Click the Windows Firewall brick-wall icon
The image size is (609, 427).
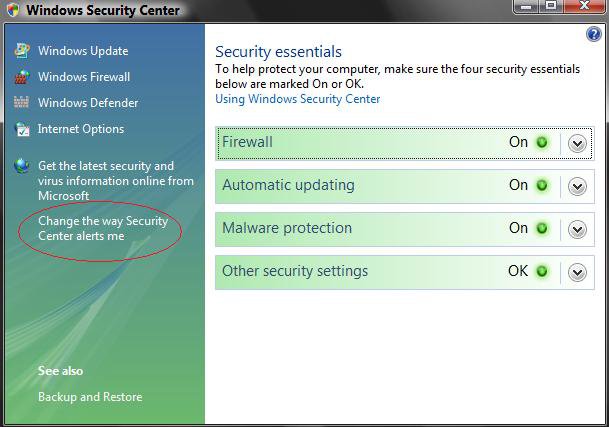[22, 77]
